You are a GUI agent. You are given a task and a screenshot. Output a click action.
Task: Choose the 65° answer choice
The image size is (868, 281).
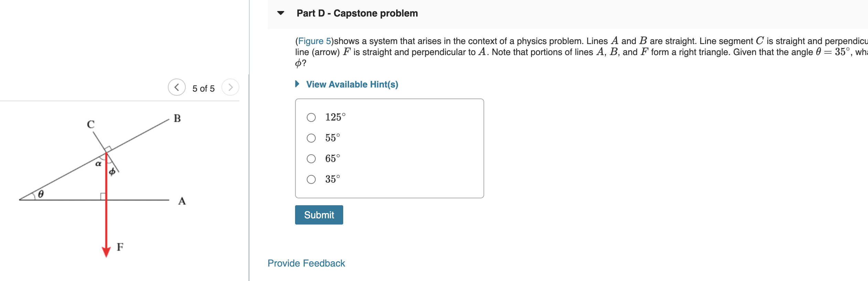point(311,158)
